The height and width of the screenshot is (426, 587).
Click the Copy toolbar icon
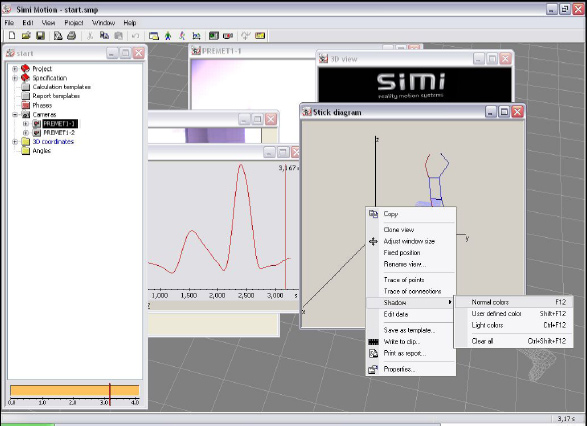104,36
